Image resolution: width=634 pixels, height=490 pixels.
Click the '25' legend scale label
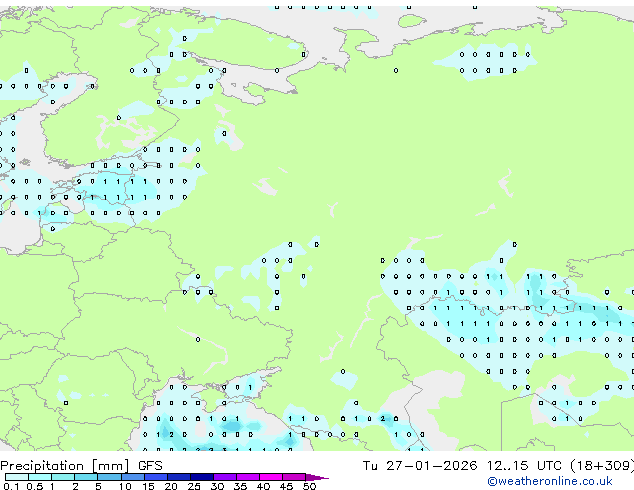pyautogui.click(x=194, y=486)
